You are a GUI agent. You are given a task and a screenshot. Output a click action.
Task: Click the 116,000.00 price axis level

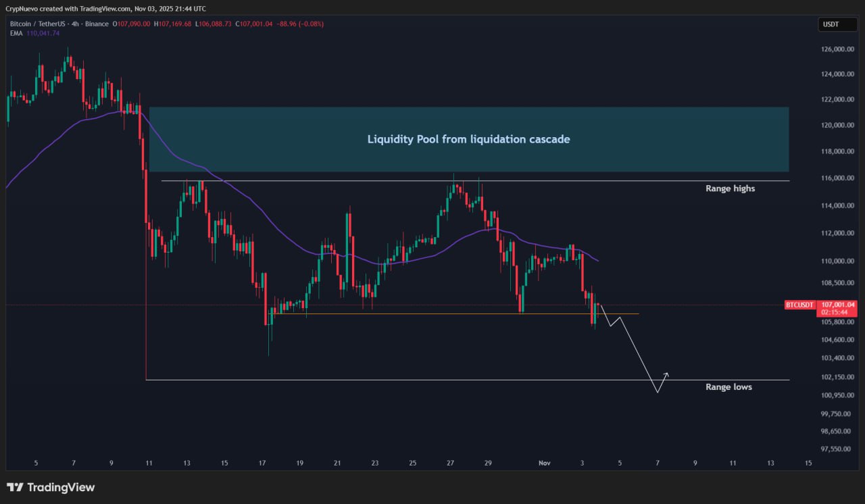tap(837, 178)
